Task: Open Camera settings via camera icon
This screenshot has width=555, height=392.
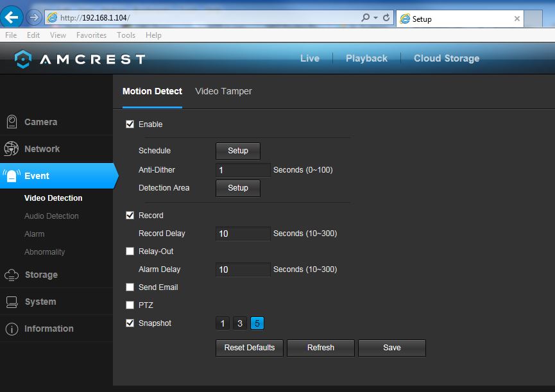Action: (x=12, y=122)
